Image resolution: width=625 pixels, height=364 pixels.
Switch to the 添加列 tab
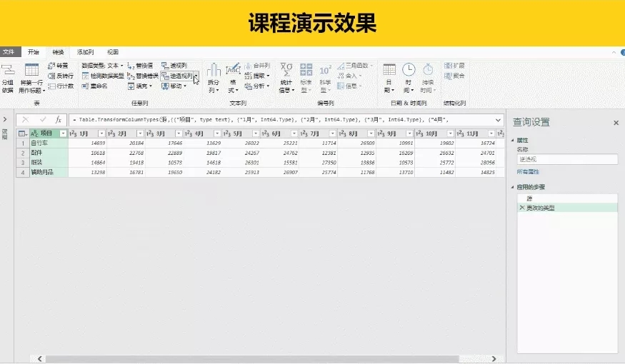point(85,52)
